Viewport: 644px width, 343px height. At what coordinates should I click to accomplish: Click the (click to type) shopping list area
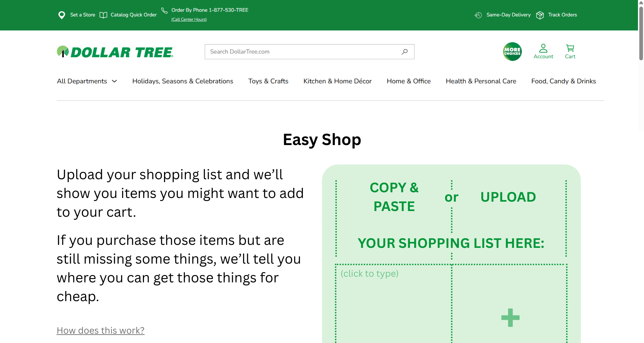393,303
